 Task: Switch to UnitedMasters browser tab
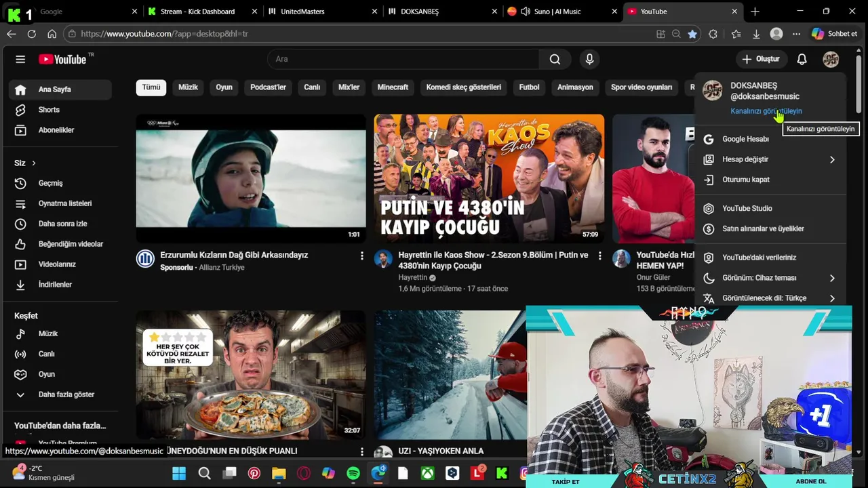(302, 12)
